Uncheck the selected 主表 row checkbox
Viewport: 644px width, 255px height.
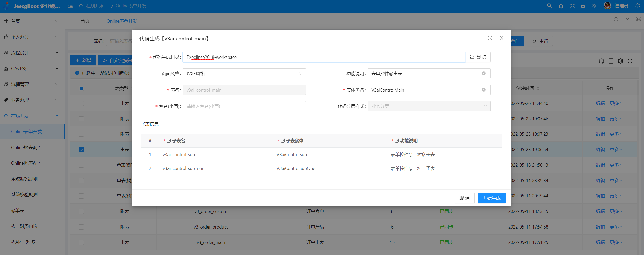(x=81, y=150)
